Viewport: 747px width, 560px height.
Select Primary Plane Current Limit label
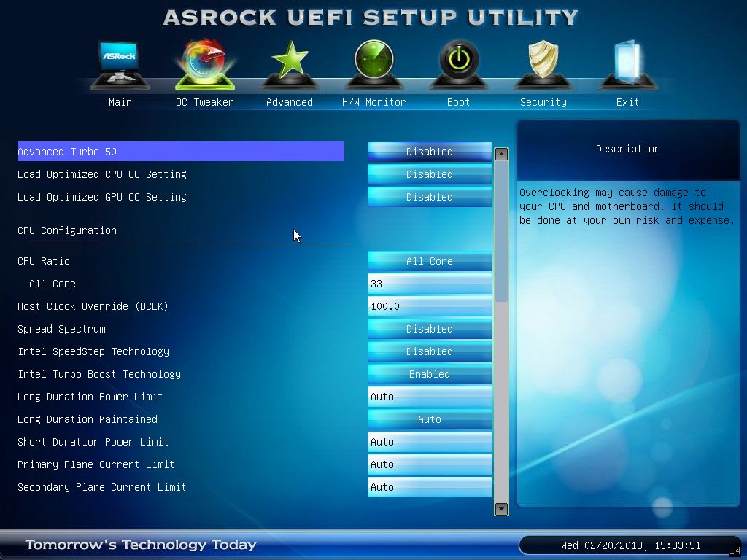click(96, 464)
